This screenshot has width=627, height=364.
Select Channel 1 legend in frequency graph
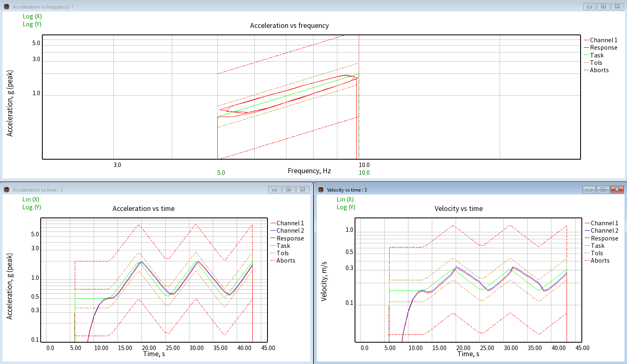pyautogui.click(x=601, y=40)
